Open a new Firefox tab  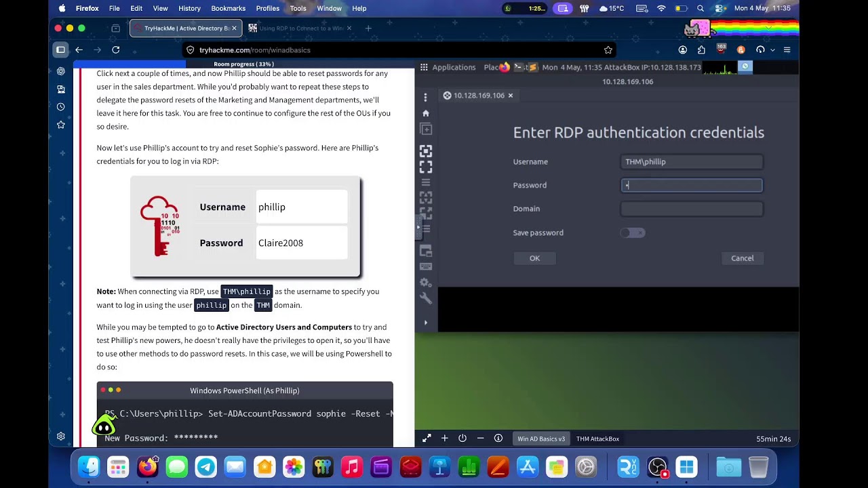[368, 28]
